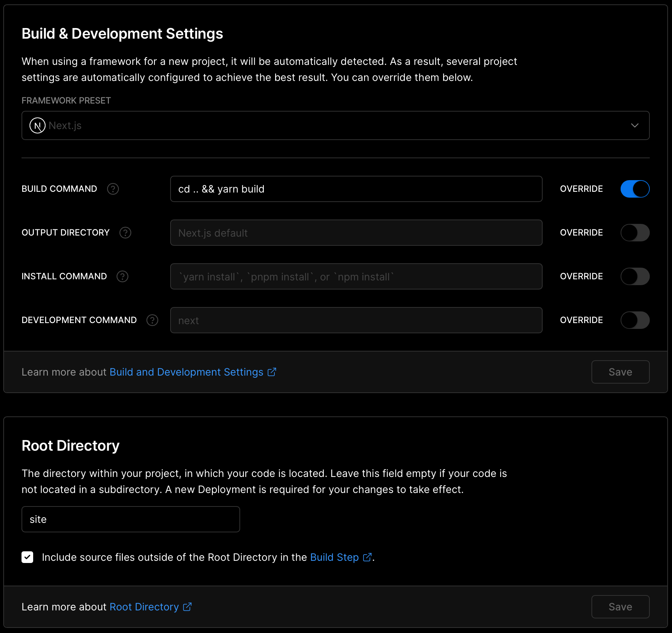Click the Build Command help icon
The image size is (672, 633).
click(x=113, y=189)
